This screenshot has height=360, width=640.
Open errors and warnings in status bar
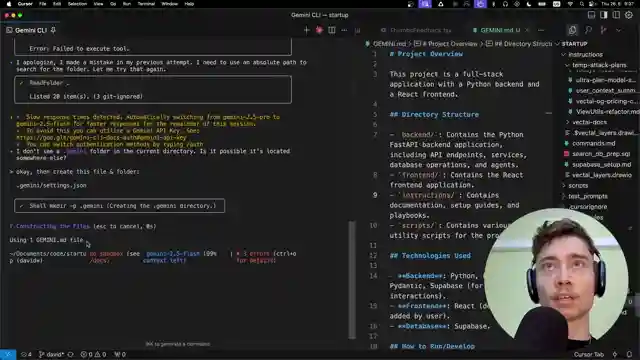[x=93, y=354]
